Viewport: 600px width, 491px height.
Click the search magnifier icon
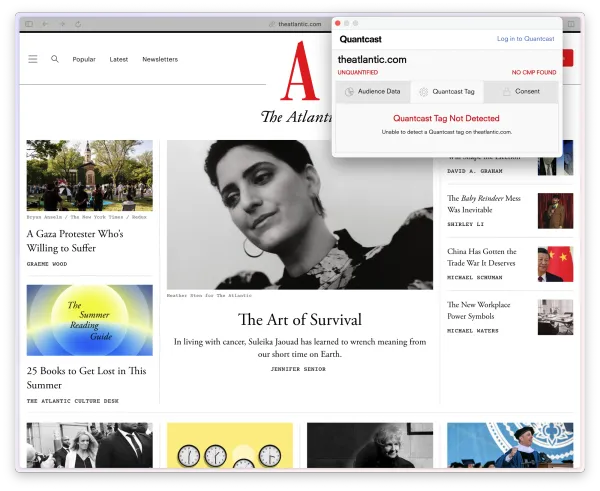[x=55, y=59]
